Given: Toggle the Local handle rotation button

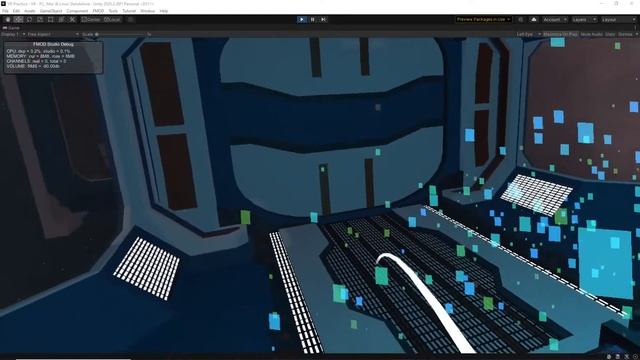Looking at the screenshot, I should coord(112,20).
